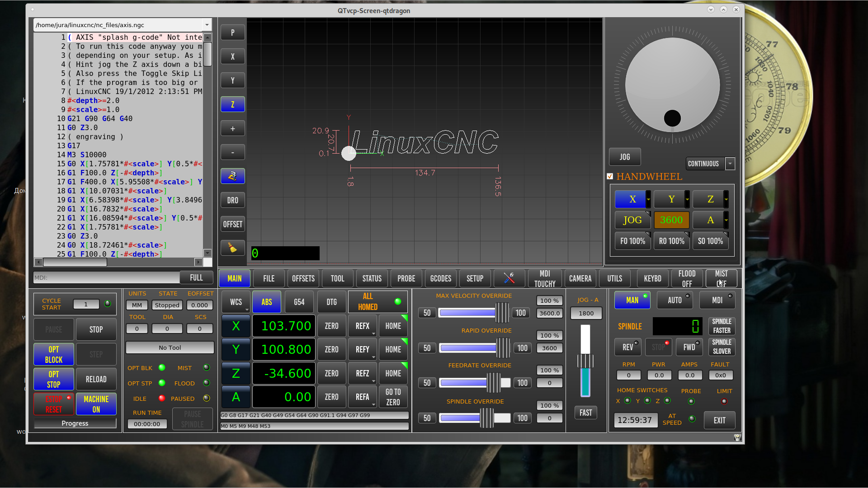Adjust the vertical JOG - A slider
This screenshot has height=488, width=868.
tap(585, 361)
